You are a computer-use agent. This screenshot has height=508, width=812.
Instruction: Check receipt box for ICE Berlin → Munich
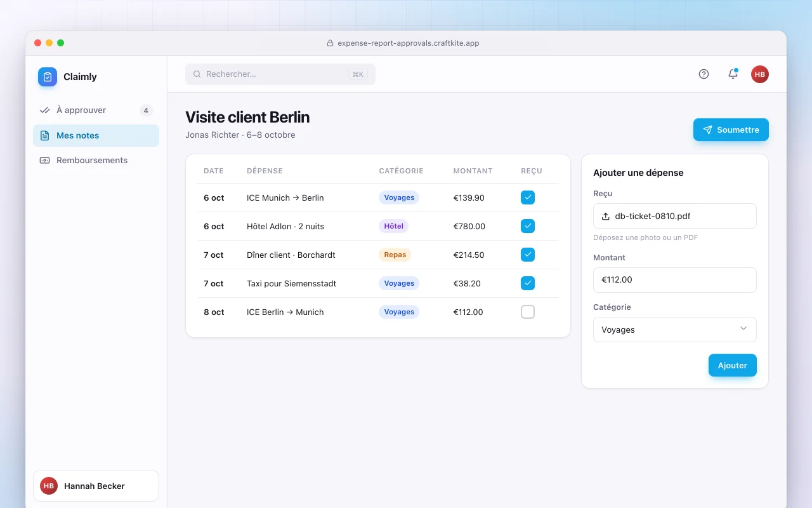click(528, 312)
